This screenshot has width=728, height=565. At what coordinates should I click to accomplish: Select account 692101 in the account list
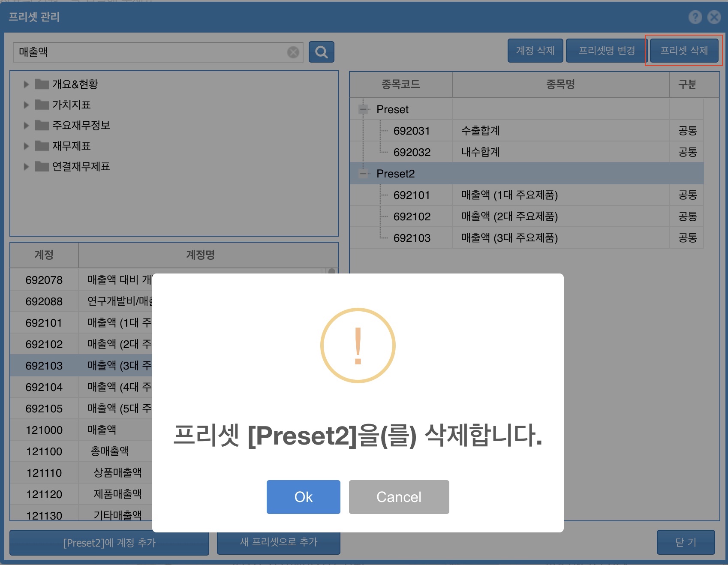[x=81, y=323]
